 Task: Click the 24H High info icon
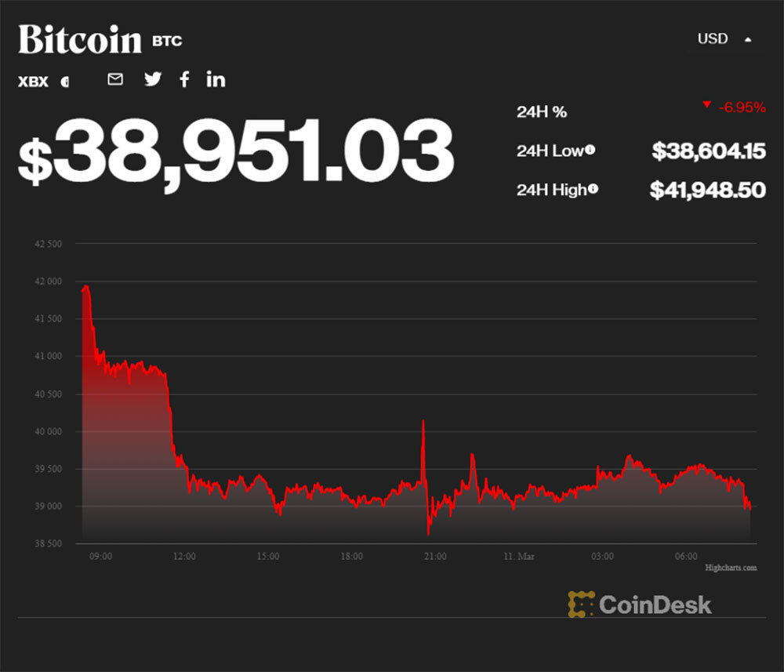tap(593, 189)
